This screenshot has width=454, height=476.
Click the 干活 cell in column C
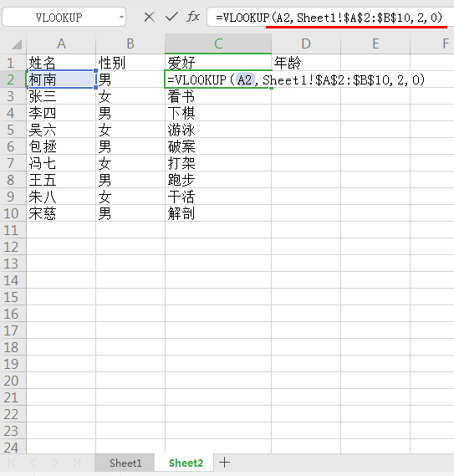pos(218,197)
